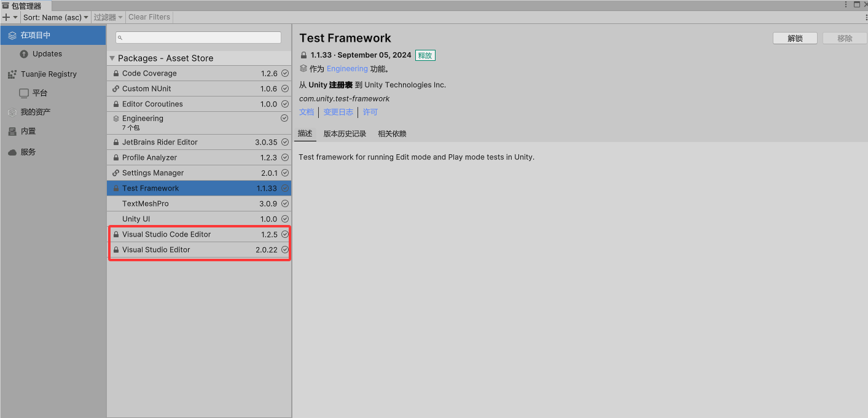Screen dimensions: 868x418
Task: Switch to the 描述 description tab
Action: point(305,133)
